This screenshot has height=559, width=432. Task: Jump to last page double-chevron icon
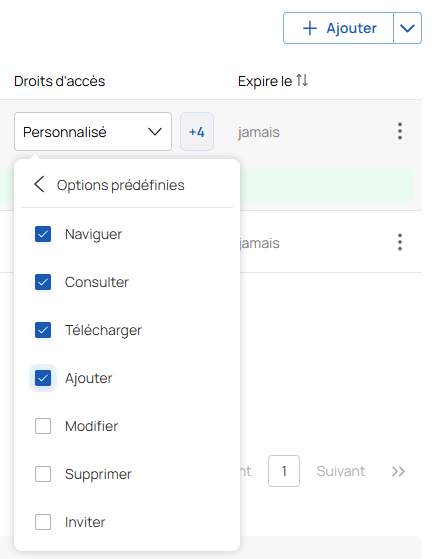tap(398, 471)
